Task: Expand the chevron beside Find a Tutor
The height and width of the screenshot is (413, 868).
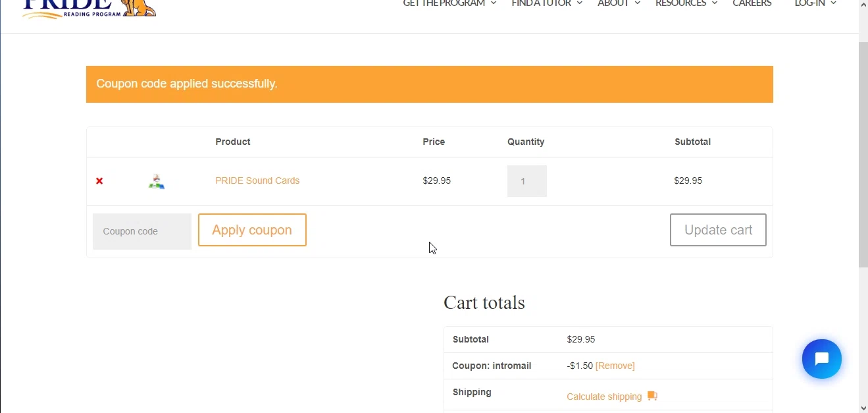Action: (x=580, y=3)
